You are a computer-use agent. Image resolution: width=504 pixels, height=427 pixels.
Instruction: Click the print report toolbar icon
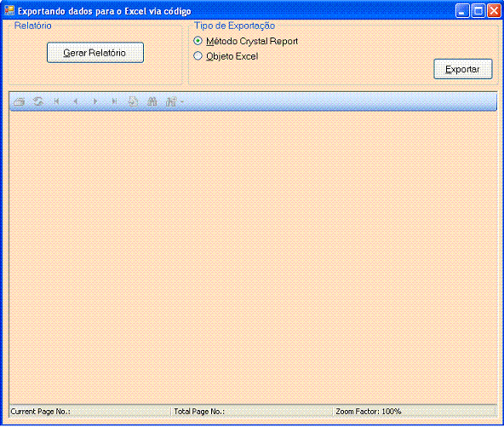coord(20,101)
